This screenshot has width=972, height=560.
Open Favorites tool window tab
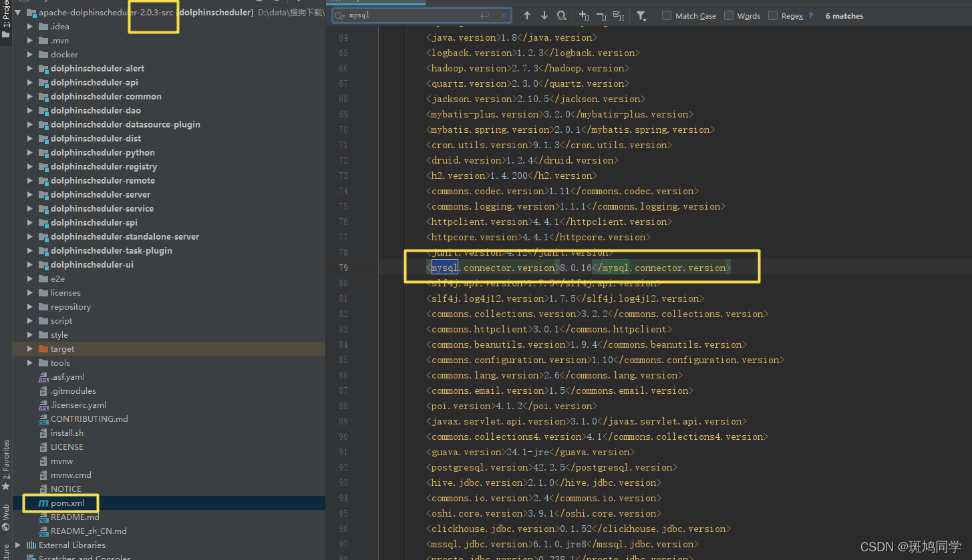point(6,465)
